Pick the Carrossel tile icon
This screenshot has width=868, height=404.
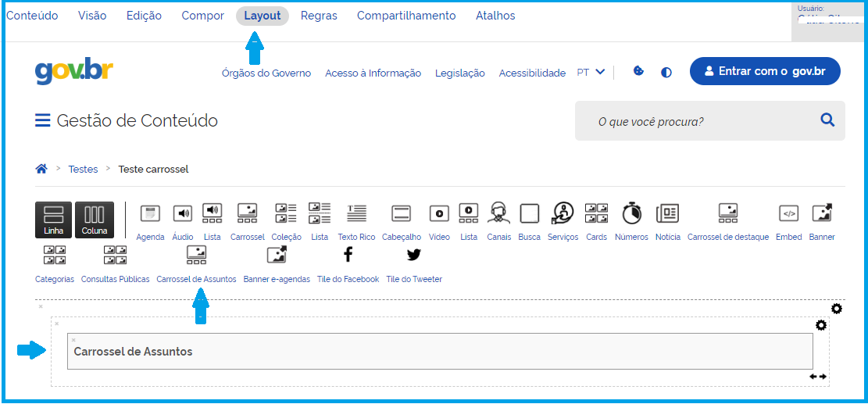tap(248, 213)
